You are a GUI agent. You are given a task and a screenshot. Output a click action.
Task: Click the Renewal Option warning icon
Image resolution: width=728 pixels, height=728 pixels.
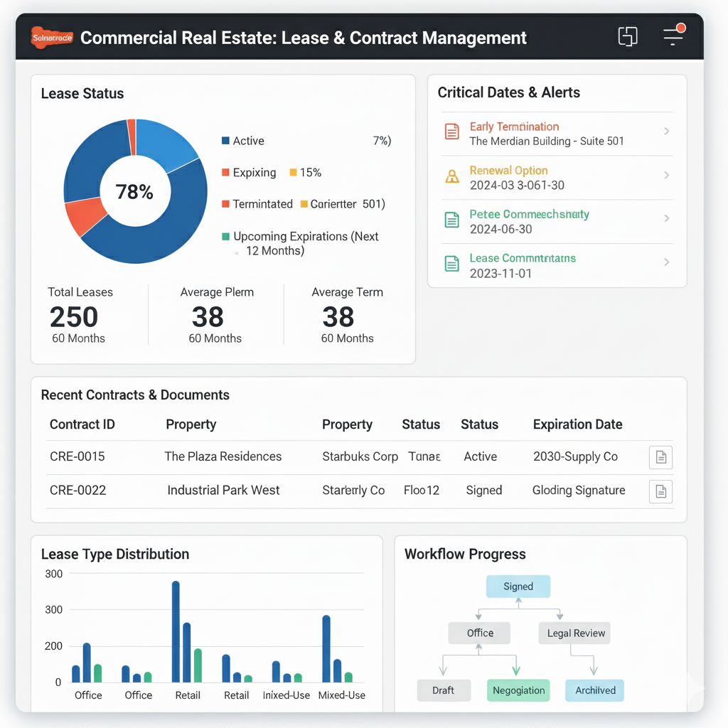[451, 176]
